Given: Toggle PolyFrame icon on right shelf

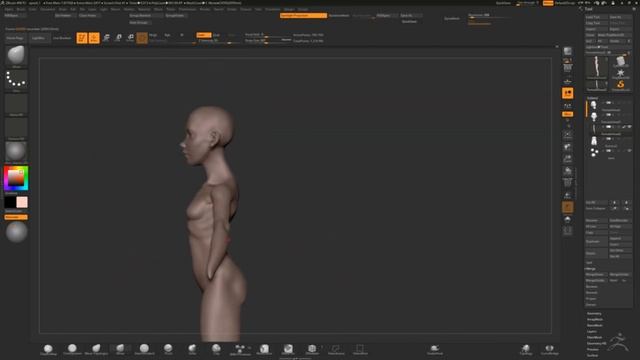Looking at the screenshot, I should click(x=568, y=183).
